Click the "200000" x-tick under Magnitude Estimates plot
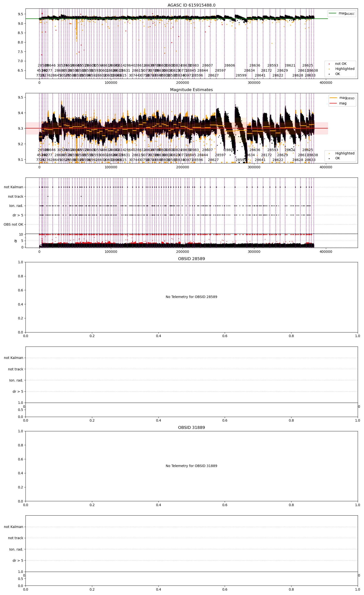The height and width of the screenshot is (595, 364). click(182, 167)
